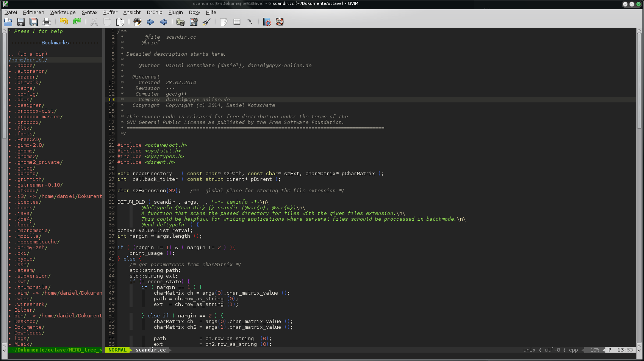The width and height of the screenshot is (644, 361).
Task: Paste from clipboard toolbar icon
Action: 120,22
